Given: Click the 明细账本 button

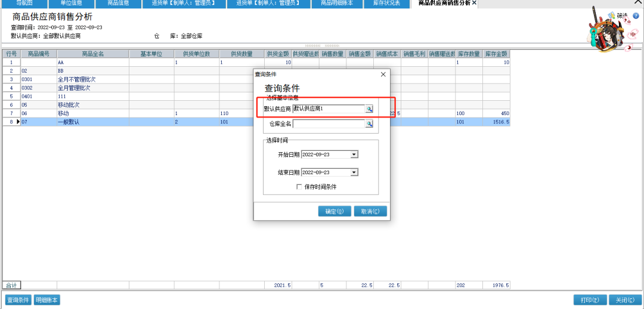Looking at the screenshot, I should (x=47, y=300).
